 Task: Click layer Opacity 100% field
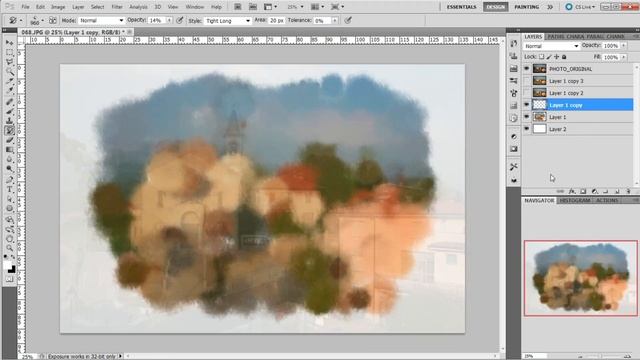click(x=611, y=46)
